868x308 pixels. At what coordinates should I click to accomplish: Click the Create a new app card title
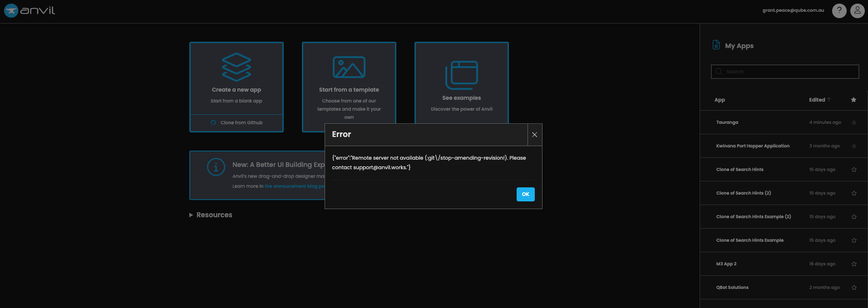click(237, 90)
